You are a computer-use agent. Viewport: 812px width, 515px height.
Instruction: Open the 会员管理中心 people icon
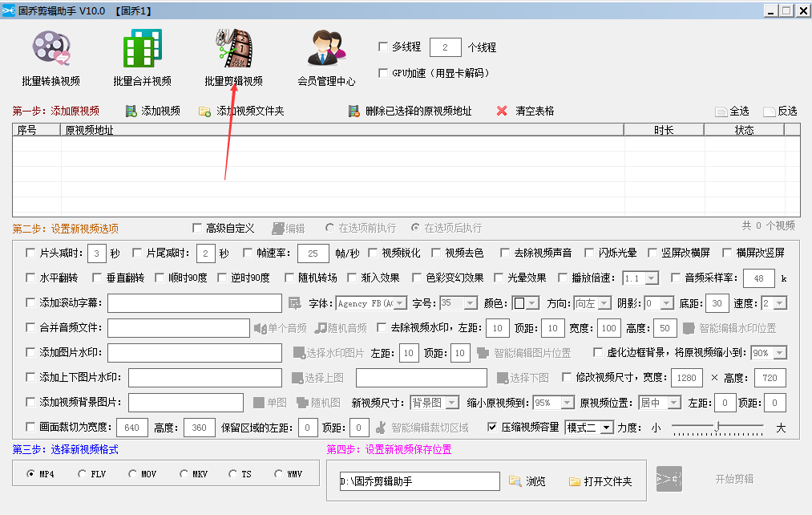coord(326,48)
